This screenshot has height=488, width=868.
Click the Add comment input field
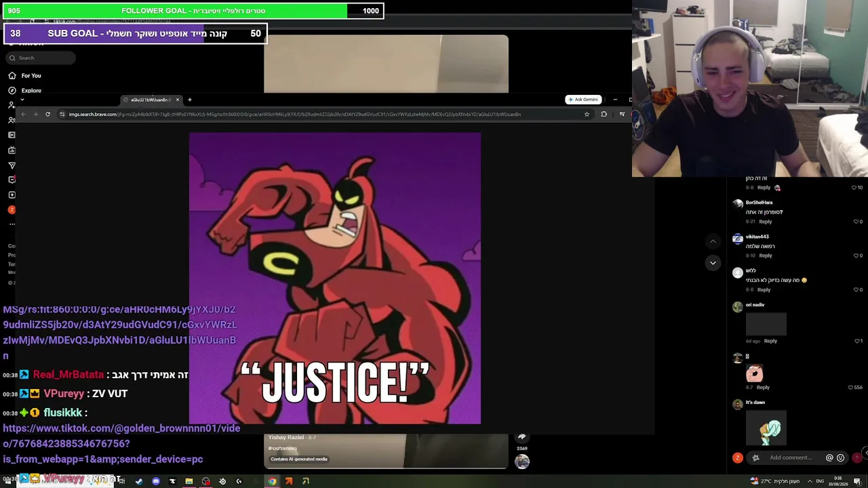click(x=791, y=457)
